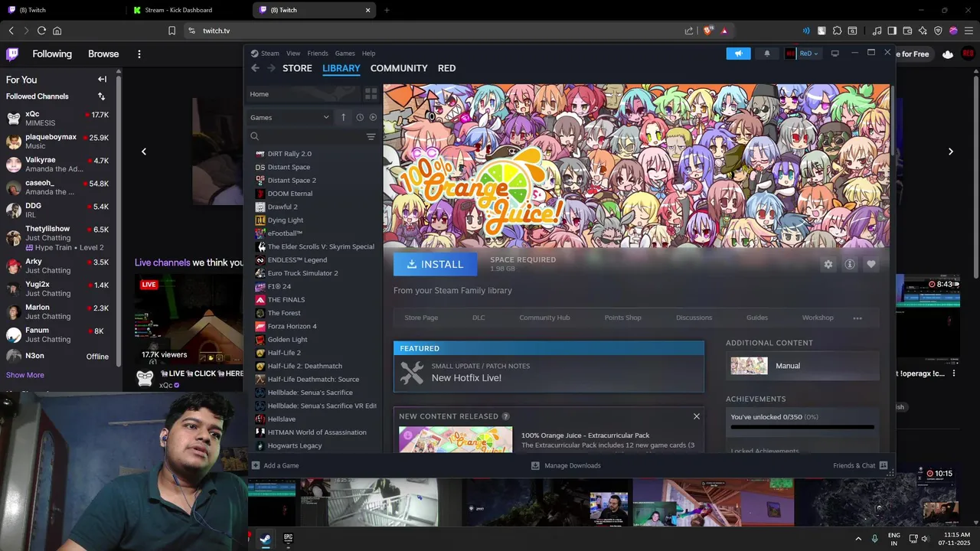Click the Steam library search field
The height and width of the screenshot is (551, 980).
(x=305, y=137)
